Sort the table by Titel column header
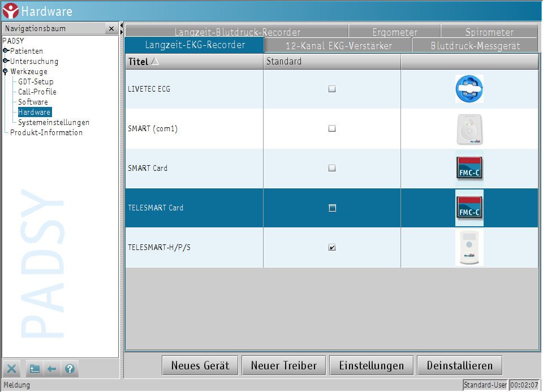543x392 pixels. click(x=137, y=61)
